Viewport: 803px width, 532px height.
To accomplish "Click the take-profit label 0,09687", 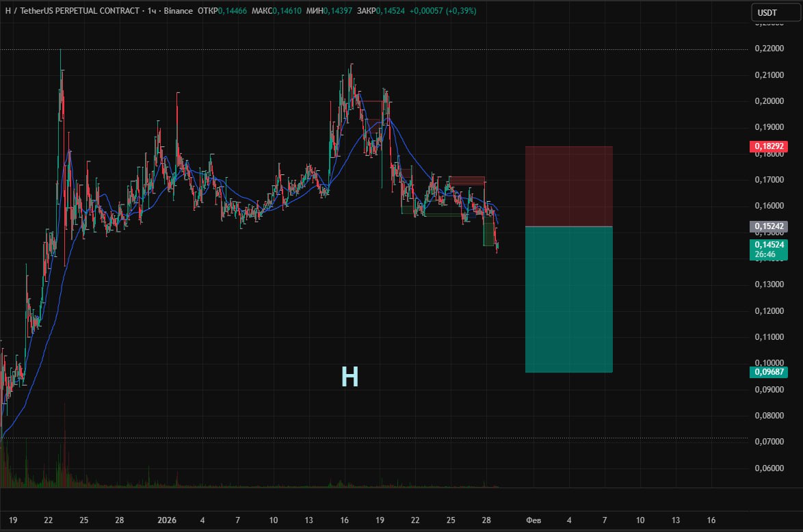I will [769, 372].
